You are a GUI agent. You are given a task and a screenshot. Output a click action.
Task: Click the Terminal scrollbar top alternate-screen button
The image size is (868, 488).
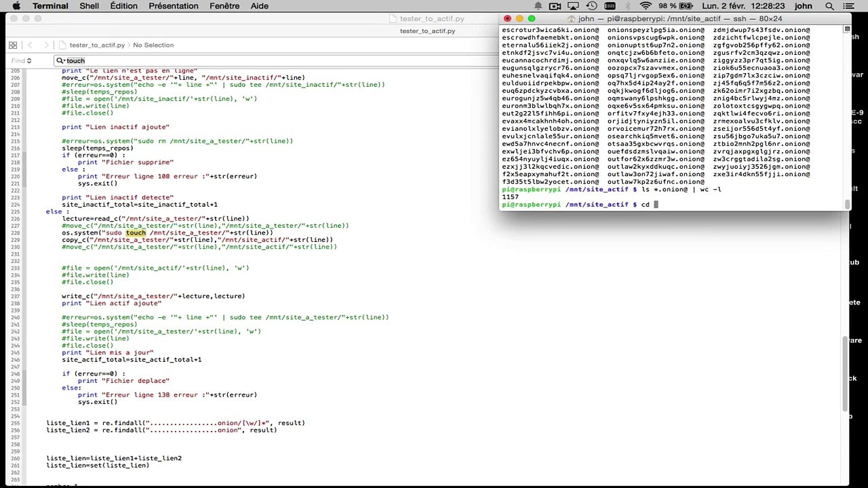(847, 29)
